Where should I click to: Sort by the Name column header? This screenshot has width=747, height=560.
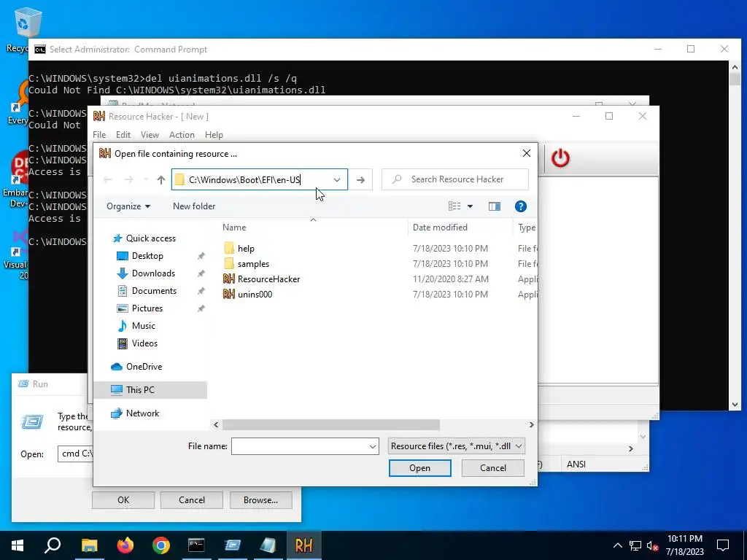(x=234, y=227)
